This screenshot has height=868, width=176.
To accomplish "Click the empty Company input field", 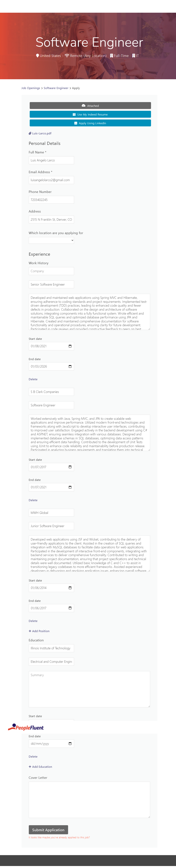I will (51, 271).
